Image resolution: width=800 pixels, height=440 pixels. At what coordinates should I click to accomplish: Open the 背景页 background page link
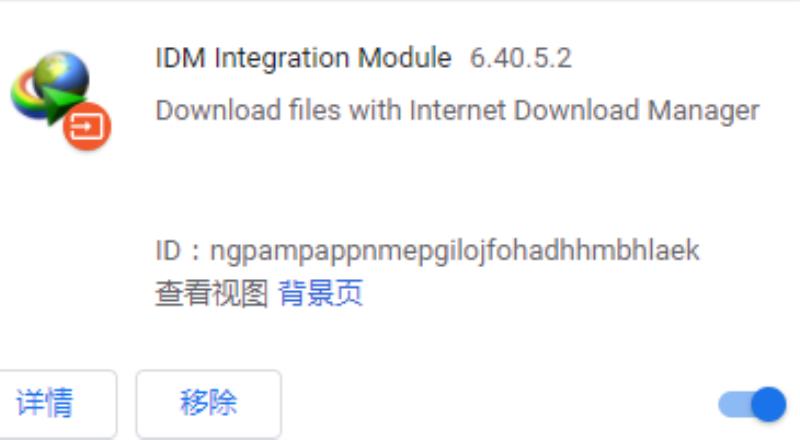(320, 293)
